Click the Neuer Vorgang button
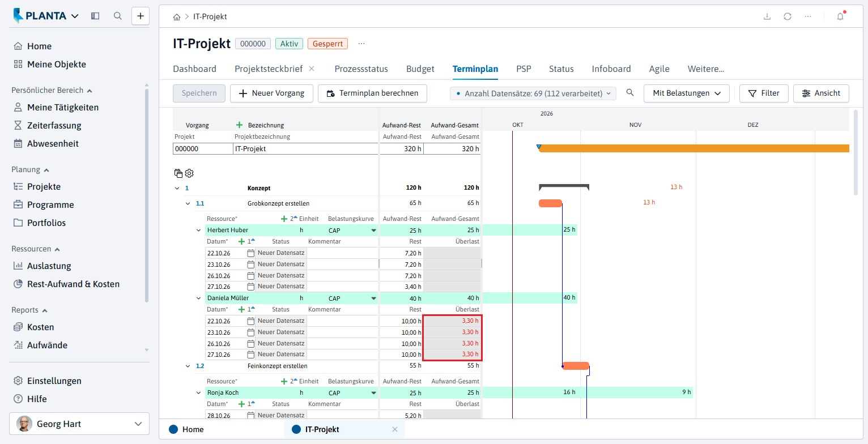The height and width of the screenshot is (444, 868). pos(271,93)
